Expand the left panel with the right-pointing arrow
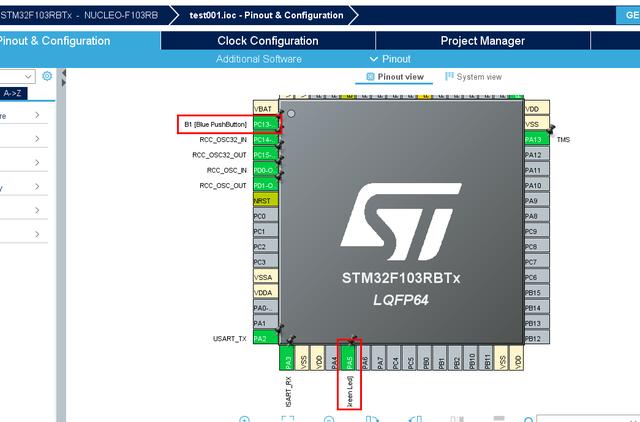640x422 pixels. click(x=64, y=83)
